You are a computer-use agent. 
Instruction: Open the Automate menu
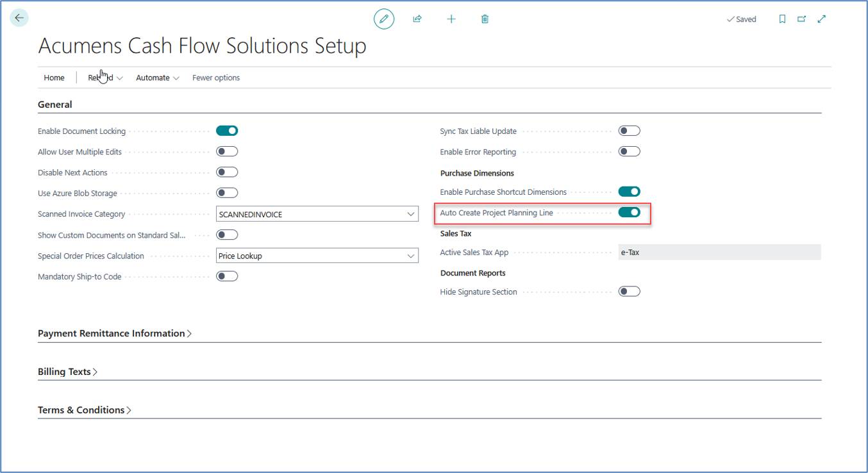[x=158, y=78]
